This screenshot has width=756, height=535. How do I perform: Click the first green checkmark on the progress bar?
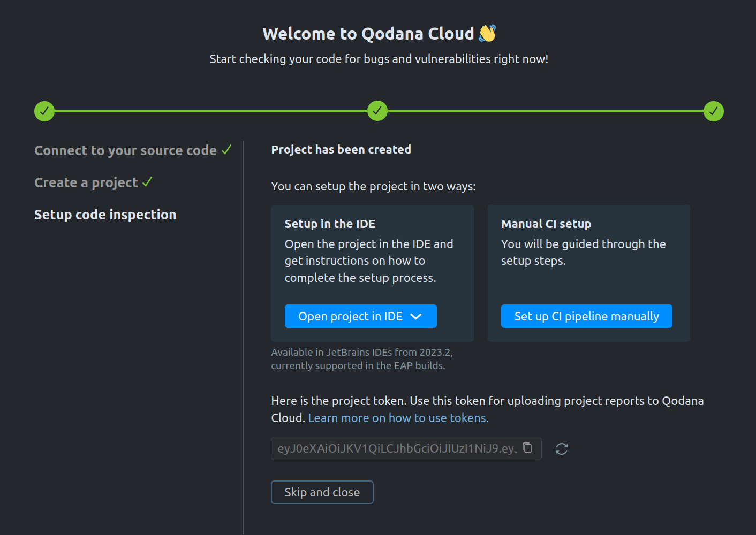tap(44, 111)
